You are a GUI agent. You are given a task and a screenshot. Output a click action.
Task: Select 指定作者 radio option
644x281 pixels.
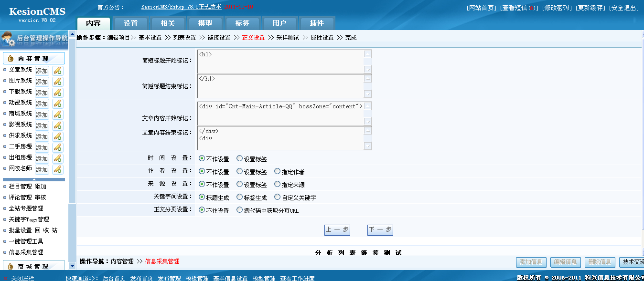(x=278, y=171)
